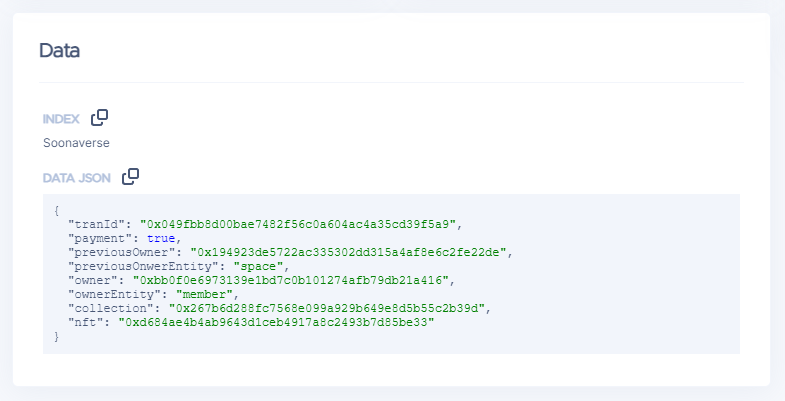Viewport: 785px width, 401px height.
Task: Click the closing curly brace of JSON
Action: (57, 337)
